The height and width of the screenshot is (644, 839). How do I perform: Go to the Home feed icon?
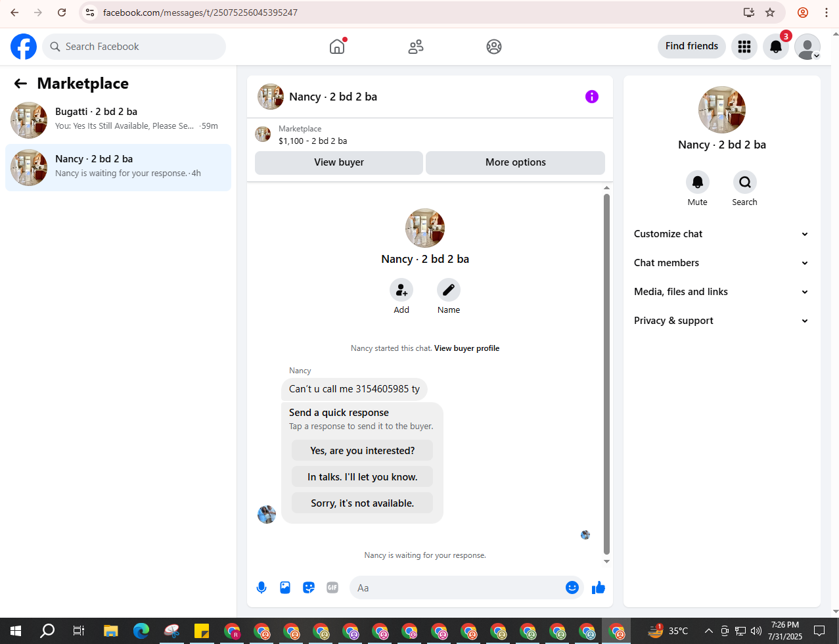click(x=337, y=47)
